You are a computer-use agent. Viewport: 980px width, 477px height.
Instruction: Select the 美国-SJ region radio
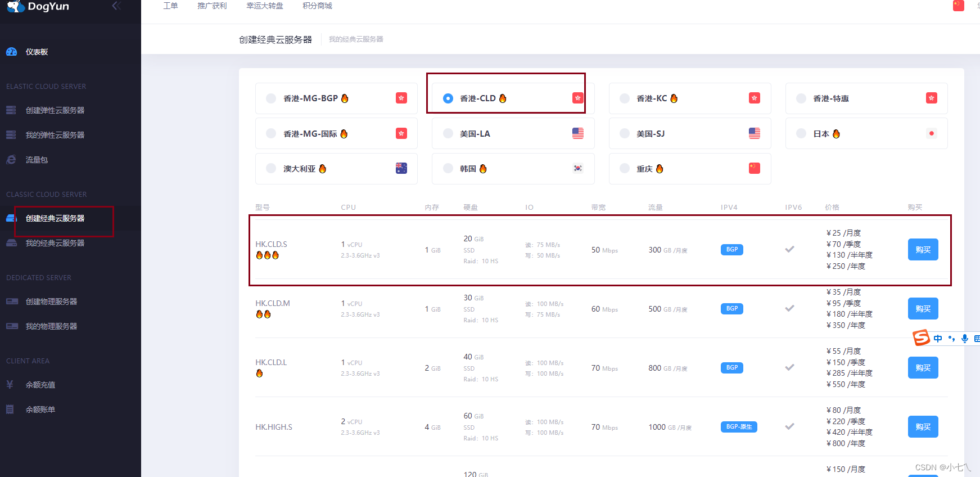click(625, 133)
